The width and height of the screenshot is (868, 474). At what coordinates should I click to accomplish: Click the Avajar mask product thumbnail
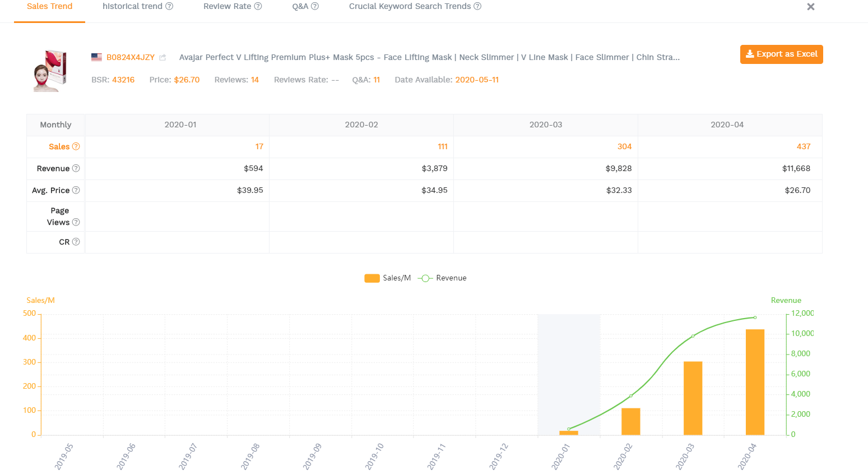[50, 71]
